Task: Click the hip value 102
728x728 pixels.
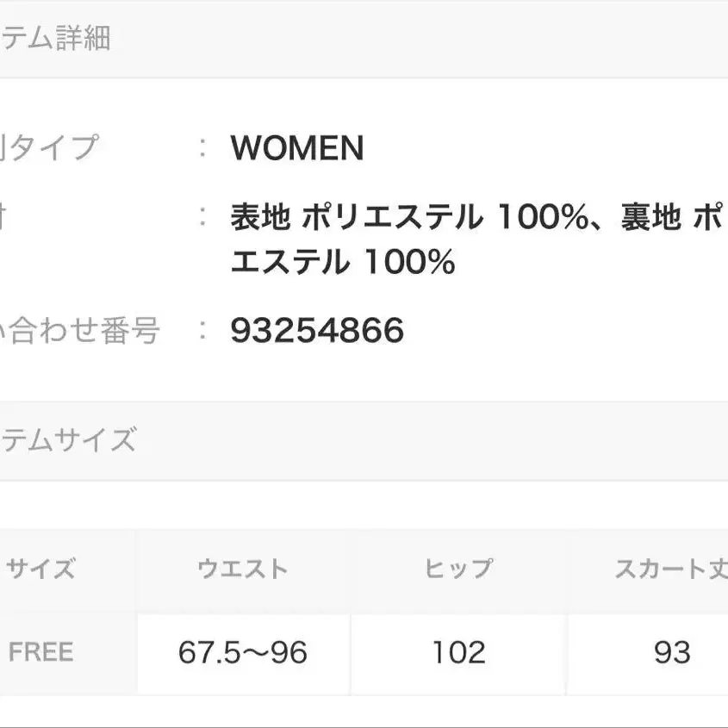Action: [x=458, y=652]
